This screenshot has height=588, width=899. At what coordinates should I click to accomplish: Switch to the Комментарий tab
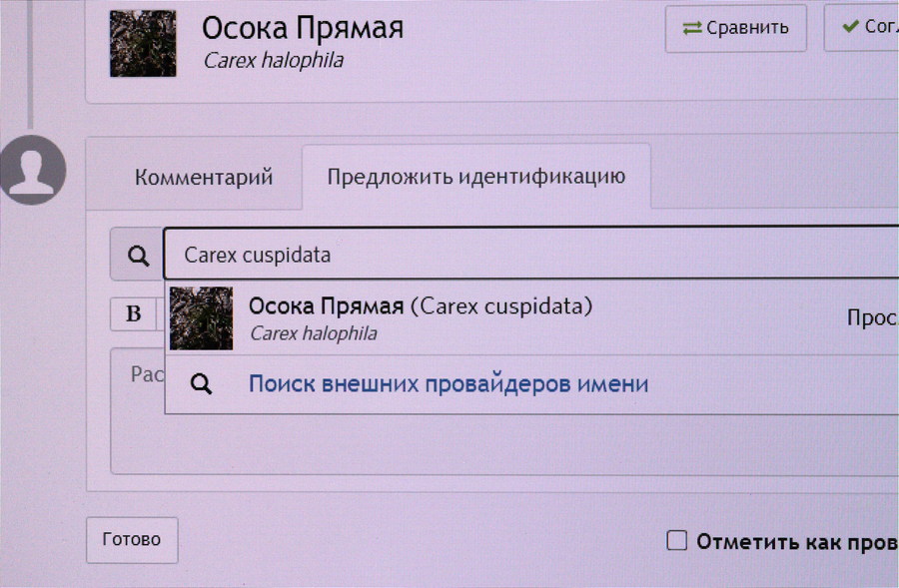point(204,178)
